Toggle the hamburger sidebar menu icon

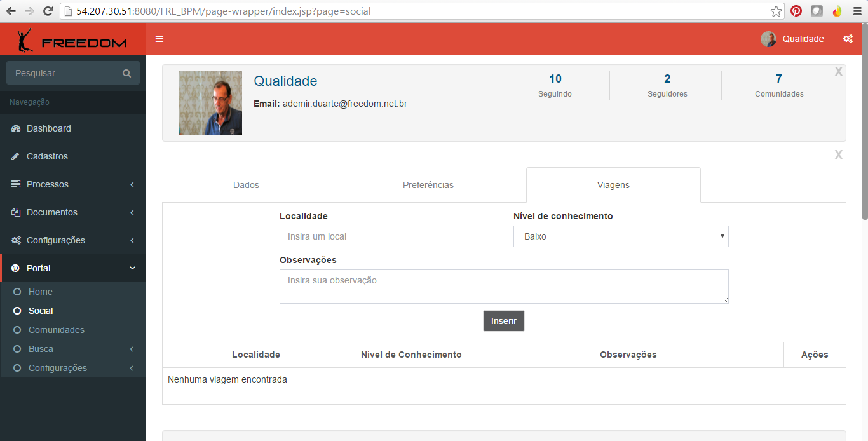coord(159,39)
